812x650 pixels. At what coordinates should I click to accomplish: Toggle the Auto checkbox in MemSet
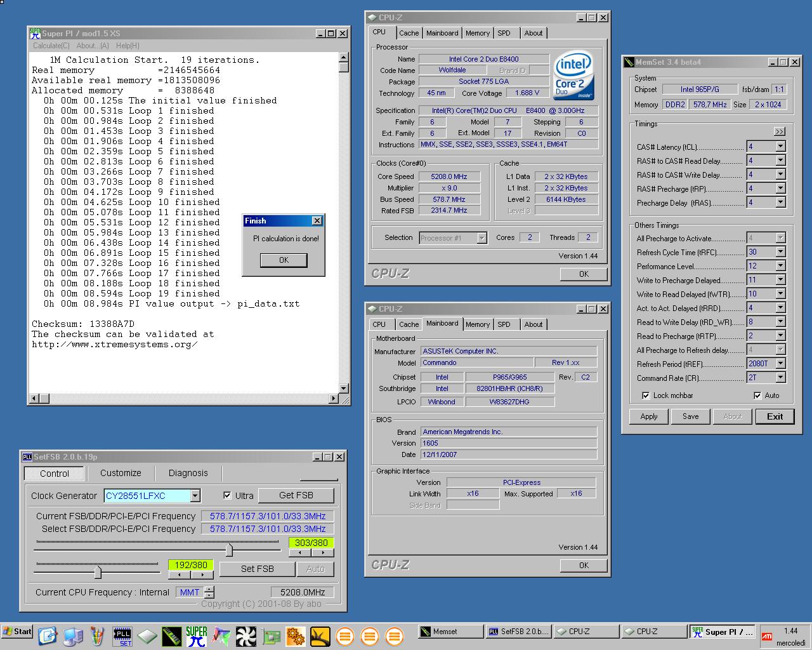coord(757,395)
